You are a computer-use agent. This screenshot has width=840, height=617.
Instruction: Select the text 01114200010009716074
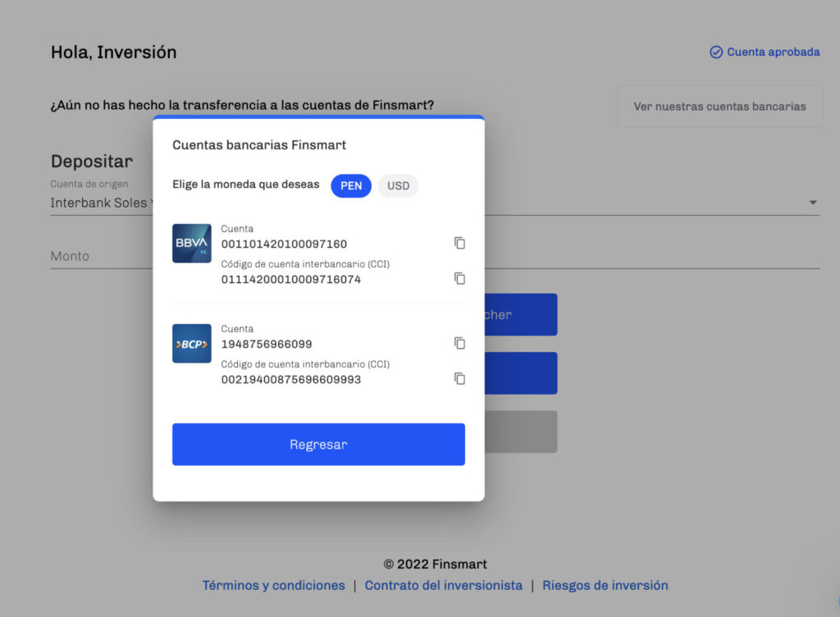(291, 280)
